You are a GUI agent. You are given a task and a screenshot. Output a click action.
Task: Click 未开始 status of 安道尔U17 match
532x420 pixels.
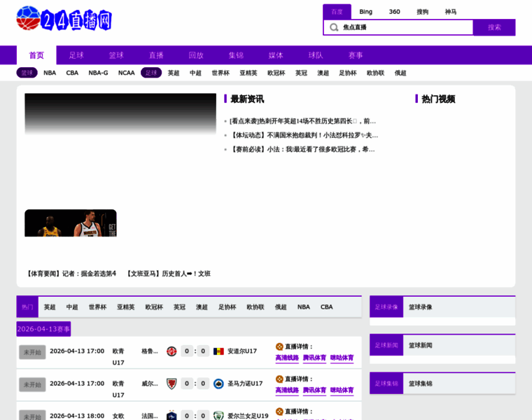[x=32, y=352]
